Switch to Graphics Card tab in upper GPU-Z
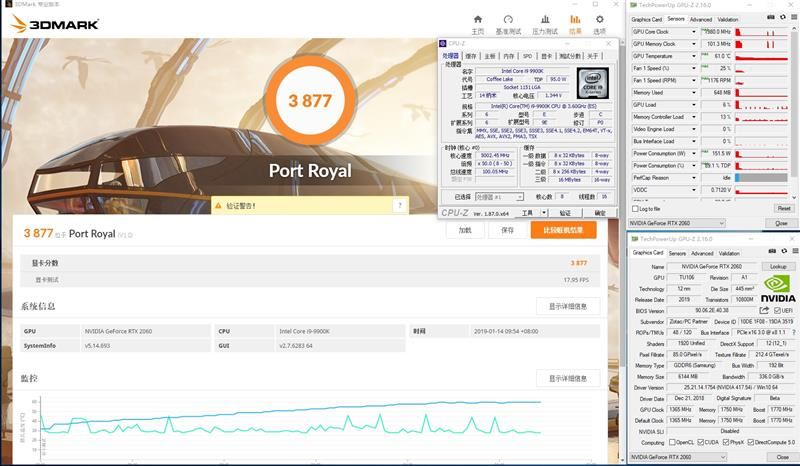The width and height of the screenshot is (800, 466). click(646, 19)
